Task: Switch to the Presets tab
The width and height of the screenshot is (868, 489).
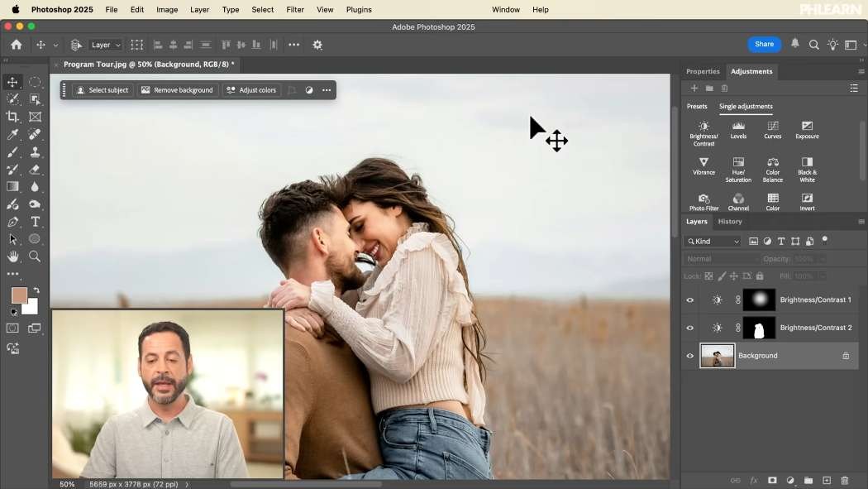Action: [x=697, y=107]
